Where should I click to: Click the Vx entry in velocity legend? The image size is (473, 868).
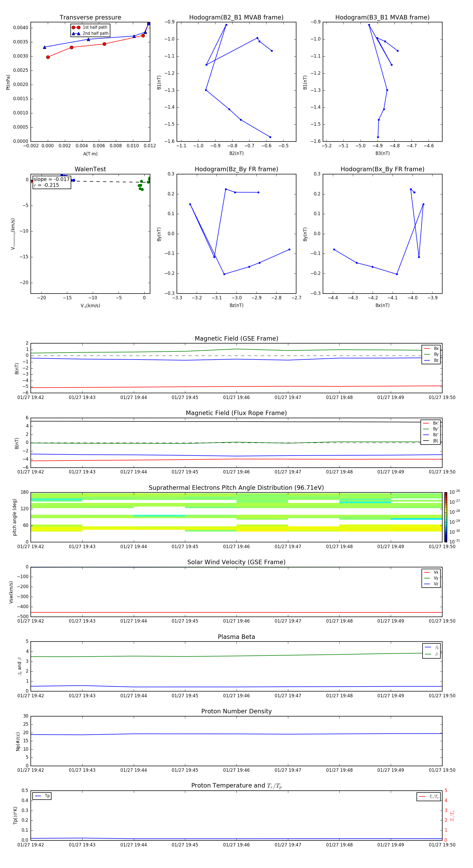click(x=431, y=572)
